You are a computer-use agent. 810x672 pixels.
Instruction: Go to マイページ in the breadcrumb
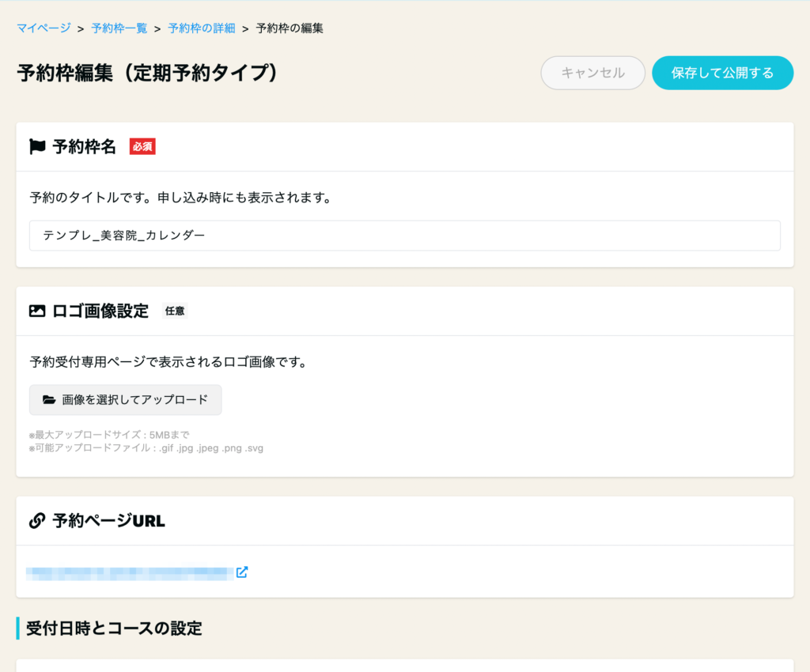tap(43, 28)
